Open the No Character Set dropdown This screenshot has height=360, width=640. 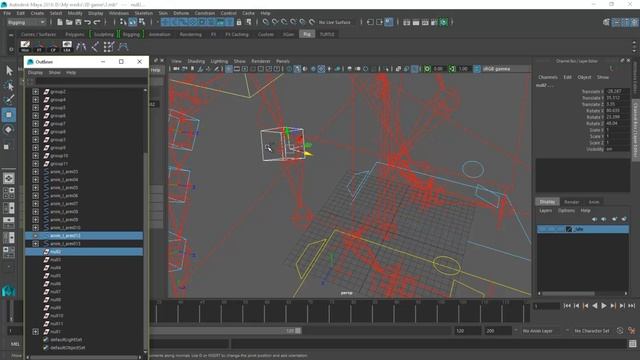click(x=591, y=331)
